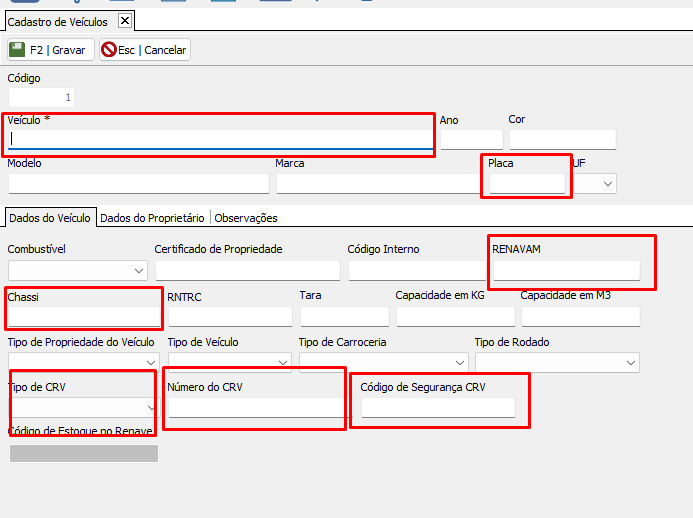
Task: Click the F2 | Gravar button
Action: click(51, 50)
